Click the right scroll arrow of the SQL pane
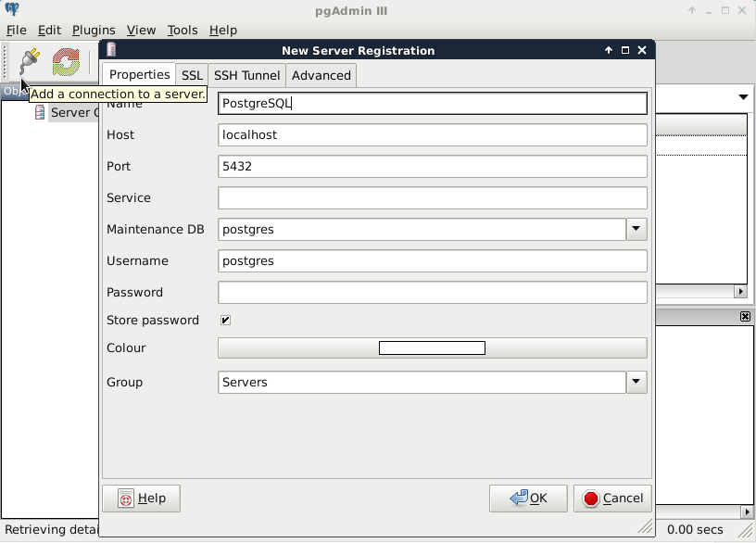756x543 pixels. [747, 511]
